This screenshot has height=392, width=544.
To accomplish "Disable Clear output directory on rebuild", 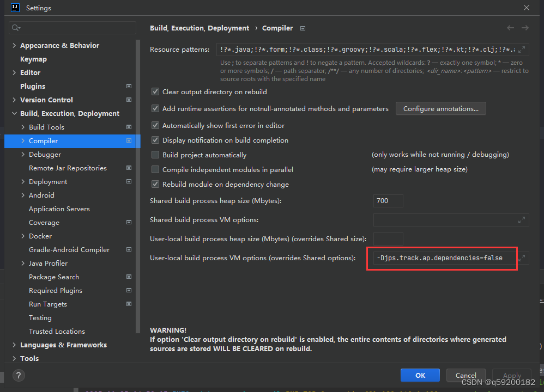I will tap(155, 91).
